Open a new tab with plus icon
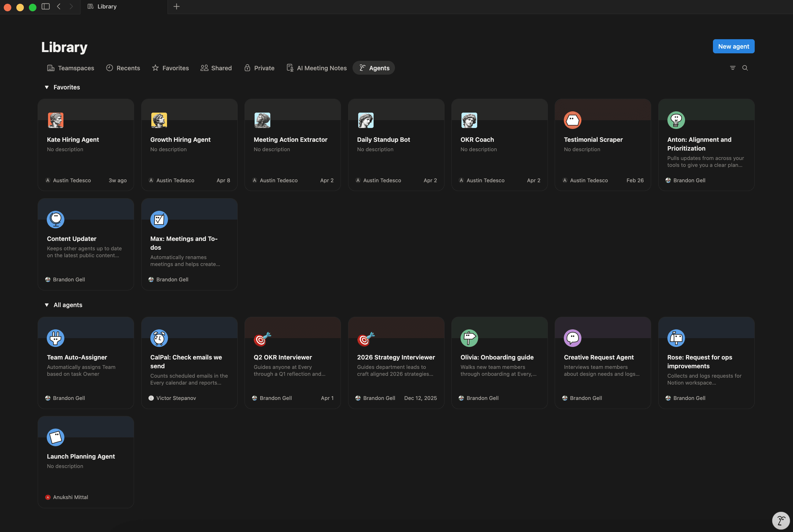Image resolution: width=793 pixels, height=532 pixels. coord(176,7)
